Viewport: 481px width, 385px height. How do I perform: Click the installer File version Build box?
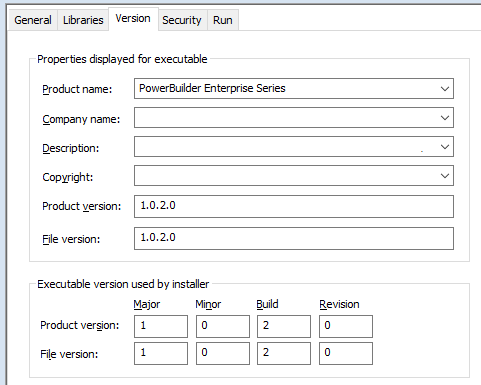tap(284, 353)
